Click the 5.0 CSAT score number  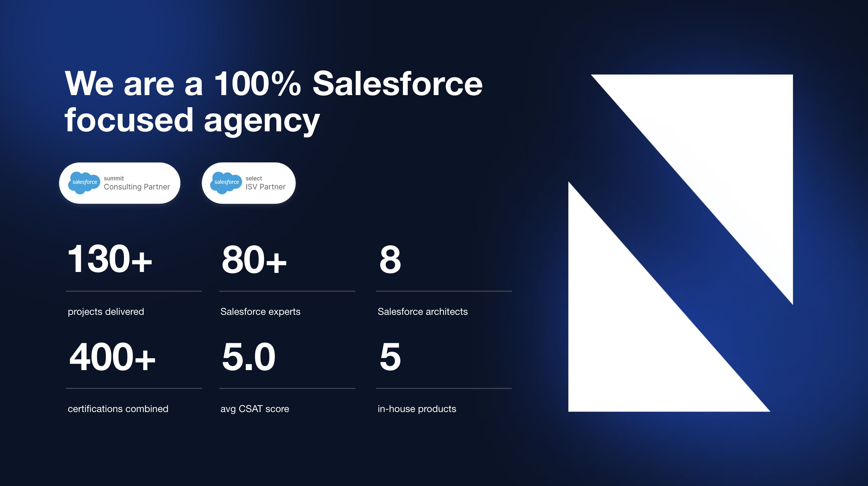(x=248, y=357)
